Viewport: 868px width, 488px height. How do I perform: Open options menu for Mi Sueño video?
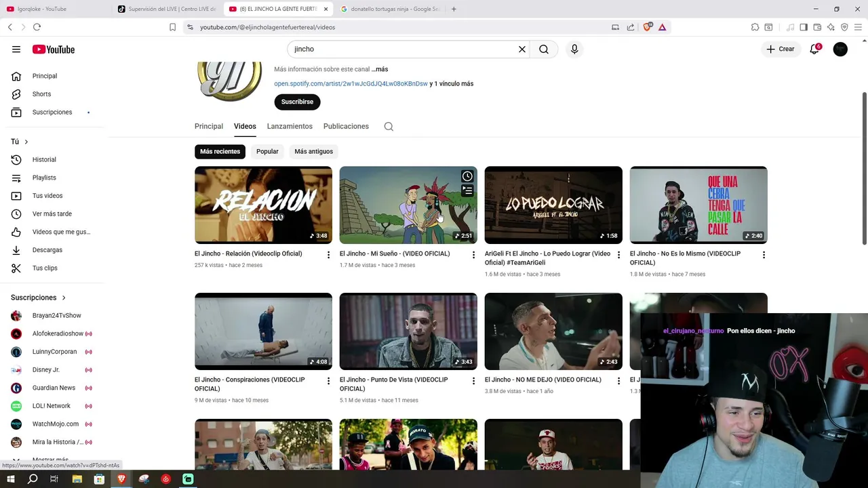coord(473,255)
